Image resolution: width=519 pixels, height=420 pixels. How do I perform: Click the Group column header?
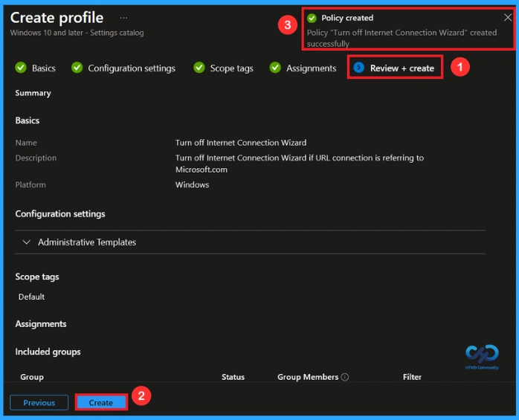pos(32,377)
